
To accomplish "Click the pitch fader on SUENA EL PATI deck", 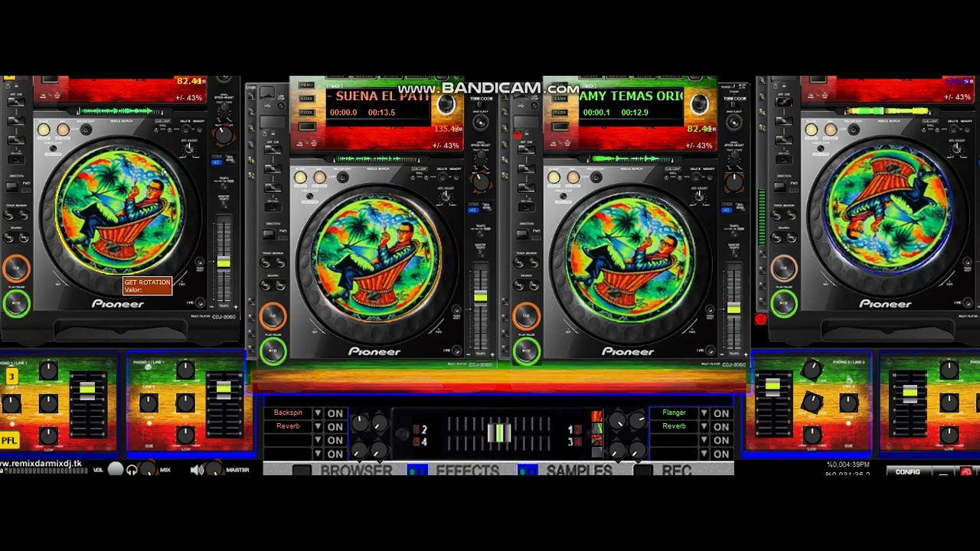I will click(x=480, y=296).
